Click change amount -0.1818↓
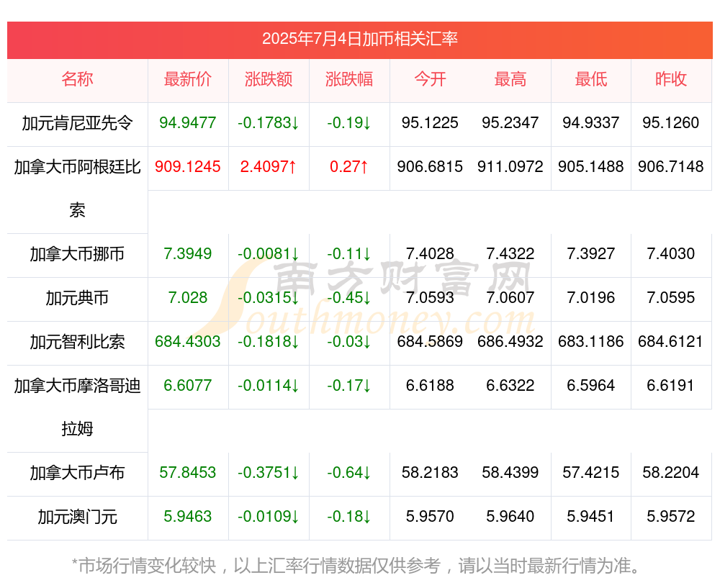This screenshot has width=720, height=588. point(268,342)
